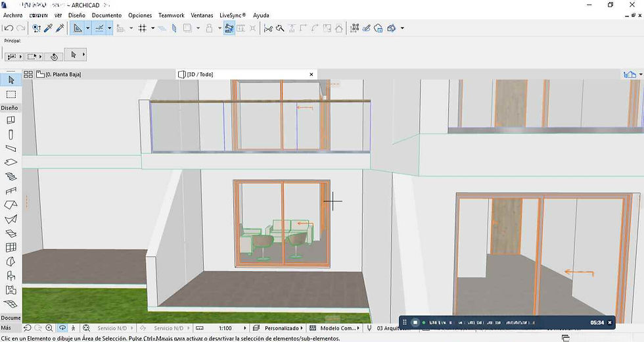Stop the screen recording
This screenshot has width=644, height=342.
415,322
